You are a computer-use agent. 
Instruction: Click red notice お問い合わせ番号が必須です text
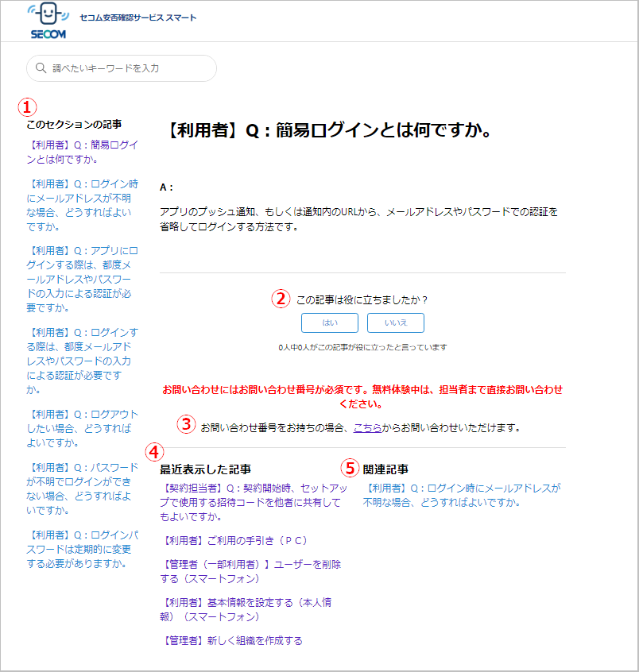[362, 396]
